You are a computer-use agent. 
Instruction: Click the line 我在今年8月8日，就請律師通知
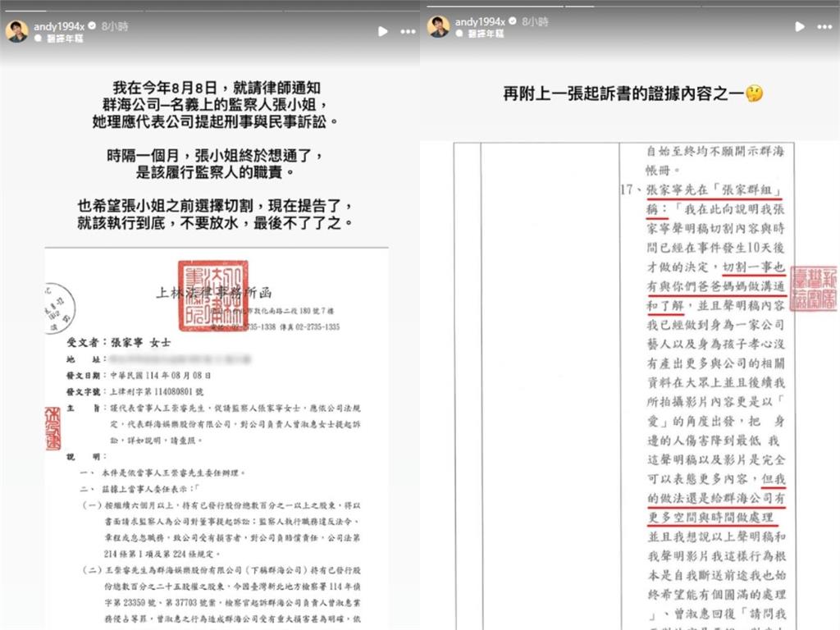click(x=217, y=88)
